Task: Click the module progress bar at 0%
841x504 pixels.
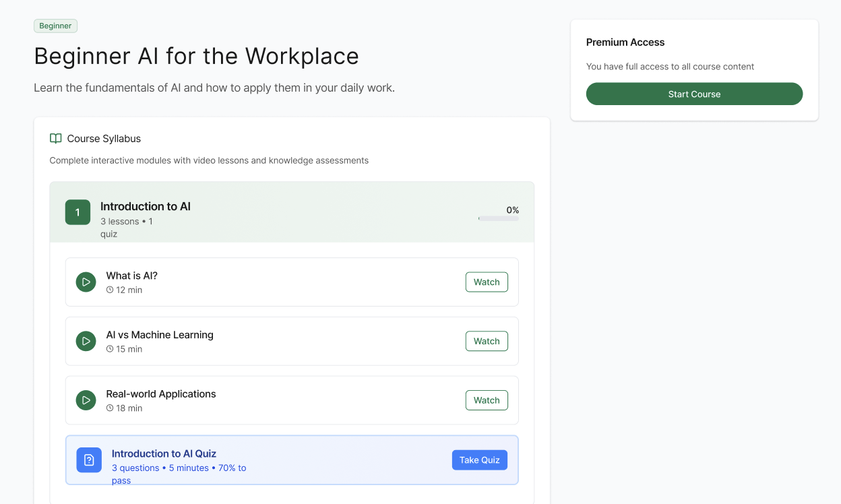Action: [499, 218]
